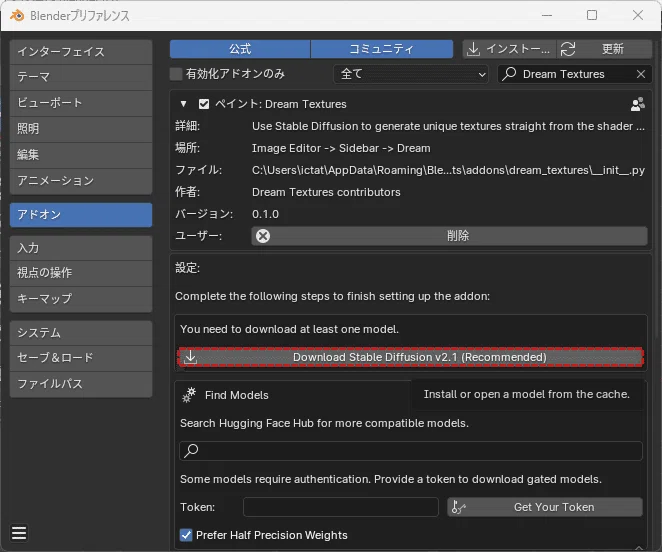Click 'Dream Textures contributors' author text
This screenshot has height=552, width=662.
click(x=326, y=192)
